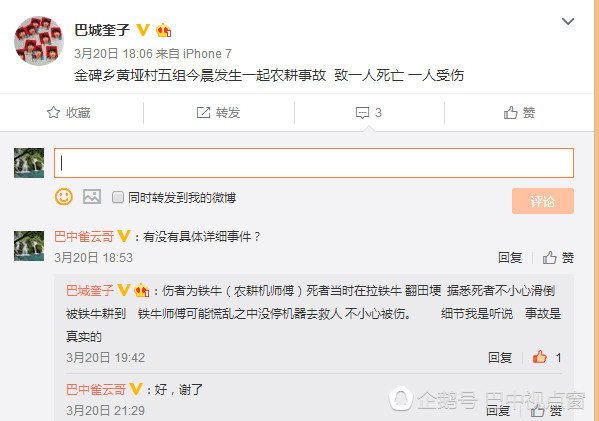The height and width of the screenshot is (421, 599).
Task: Insert a picture with the image icon
Action: tap(92, 197)
